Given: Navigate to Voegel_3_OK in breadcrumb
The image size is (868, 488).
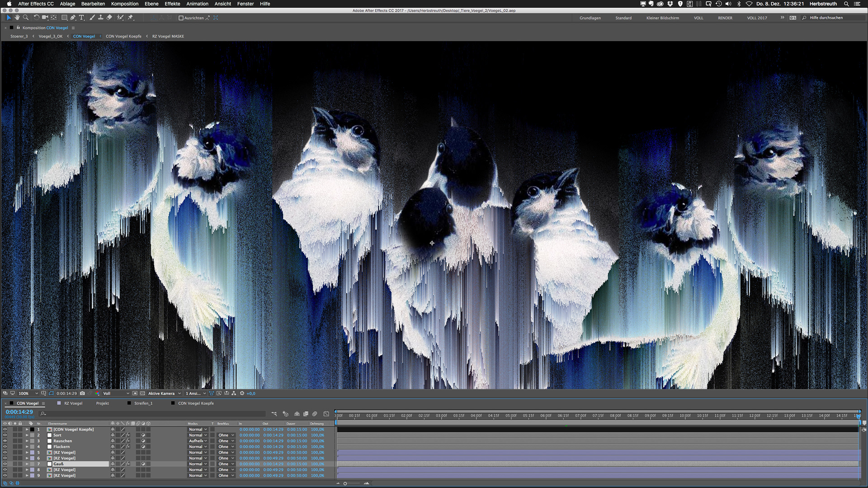Looking at the screenshot, I should 50,36.
